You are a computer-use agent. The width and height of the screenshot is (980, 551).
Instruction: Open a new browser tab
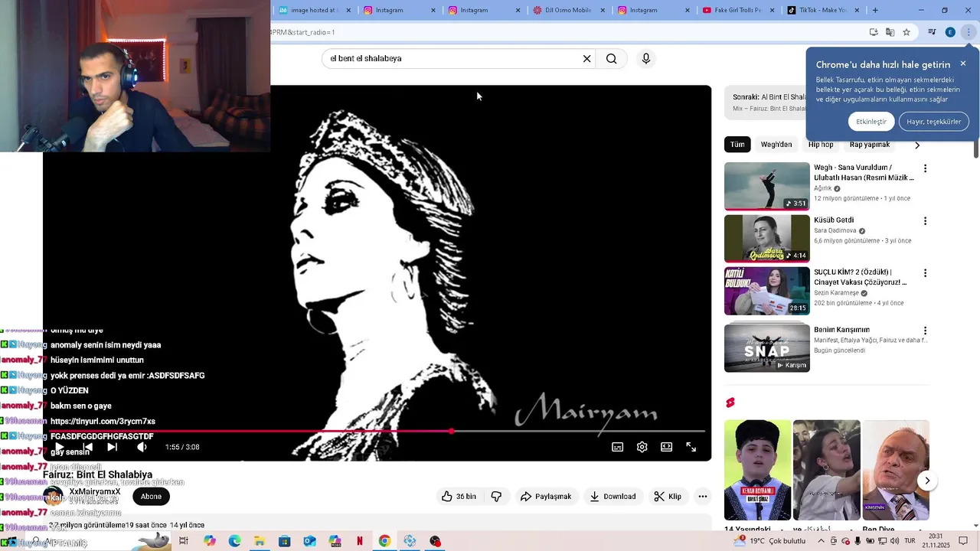[x=875, y=10]
